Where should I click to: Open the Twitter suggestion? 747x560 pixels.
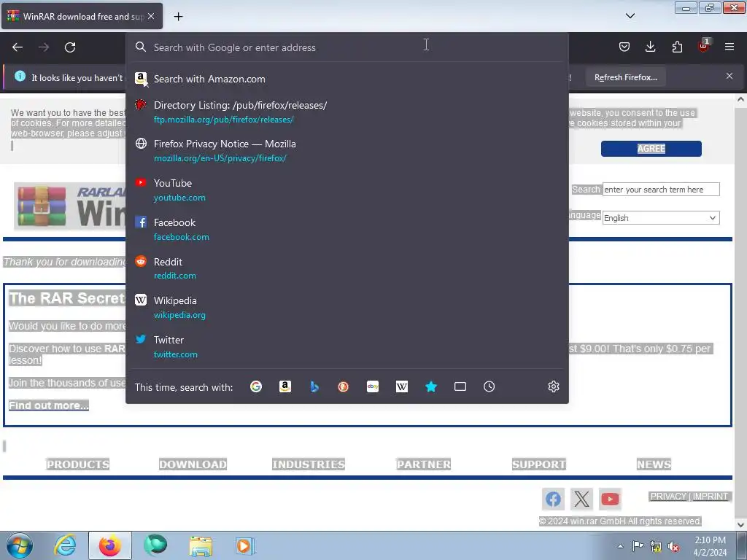[347, 346]
